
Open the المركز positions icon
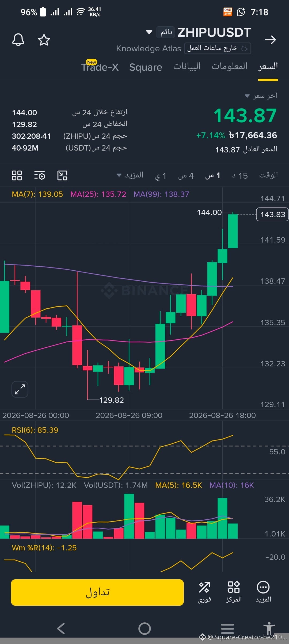[x=234, y=592]
